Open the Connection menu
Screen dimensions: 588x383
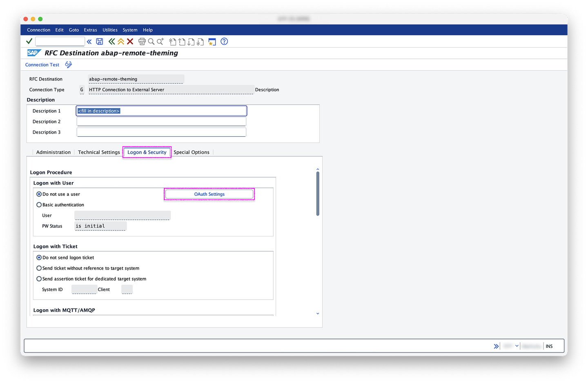(39, 30)
